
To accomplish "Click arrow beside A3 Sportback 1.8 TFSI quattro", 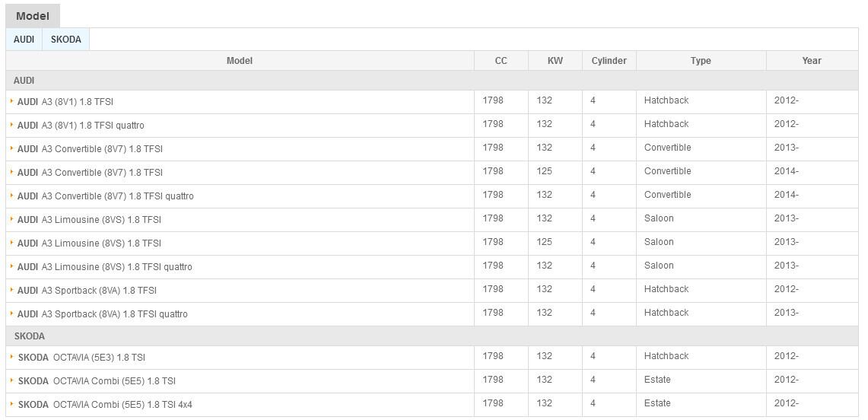I will click(x=12, y=313).
